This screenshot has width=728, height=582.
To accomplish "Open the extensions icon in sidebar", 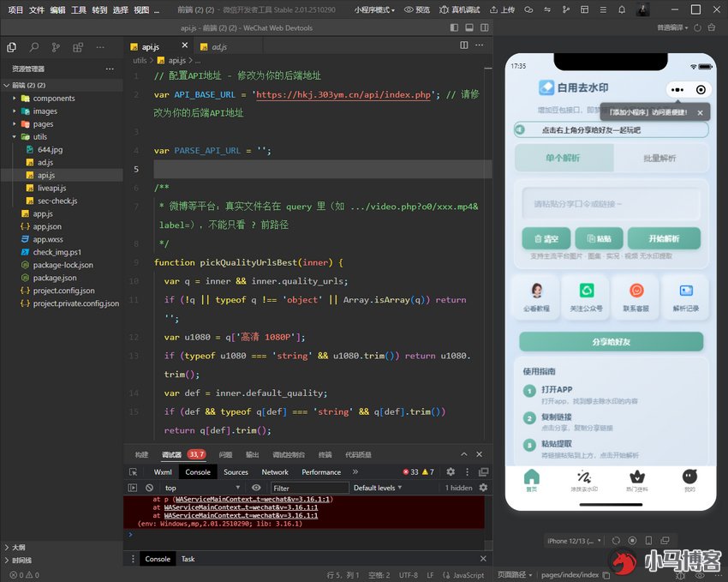I will coord(78,47).
